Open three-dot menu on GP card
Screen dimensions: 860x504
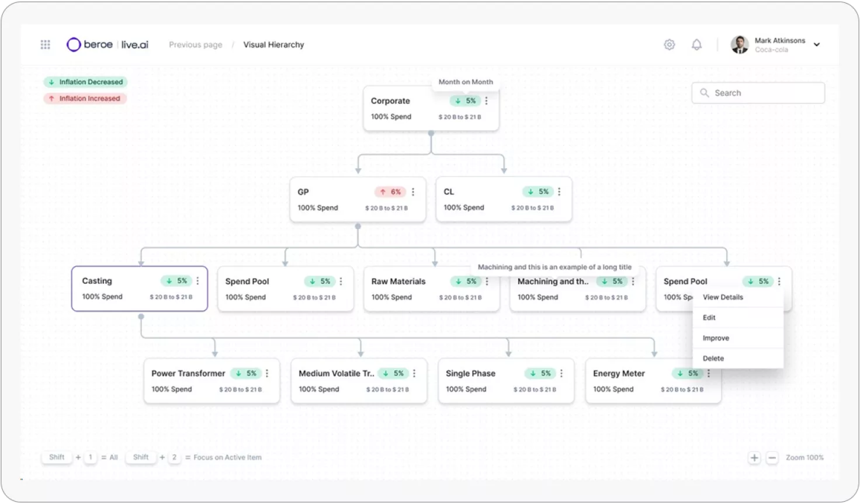(x=413, y=192)
